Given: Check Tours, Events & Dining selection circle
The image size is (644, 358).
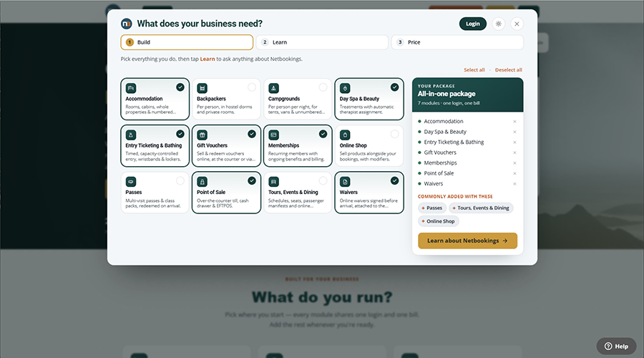Looking at the screenshot, I should click(x=323, y=181).
